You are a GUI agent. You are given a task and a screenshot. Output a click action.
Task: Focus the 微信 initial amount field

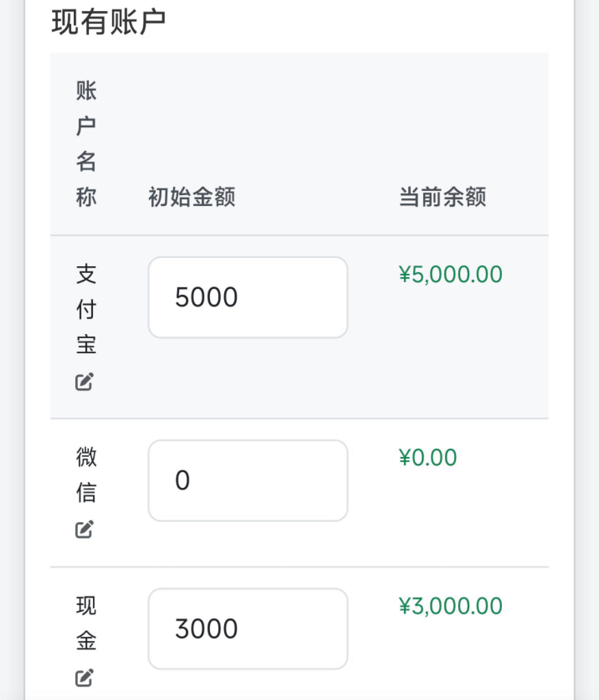point(248,480)
